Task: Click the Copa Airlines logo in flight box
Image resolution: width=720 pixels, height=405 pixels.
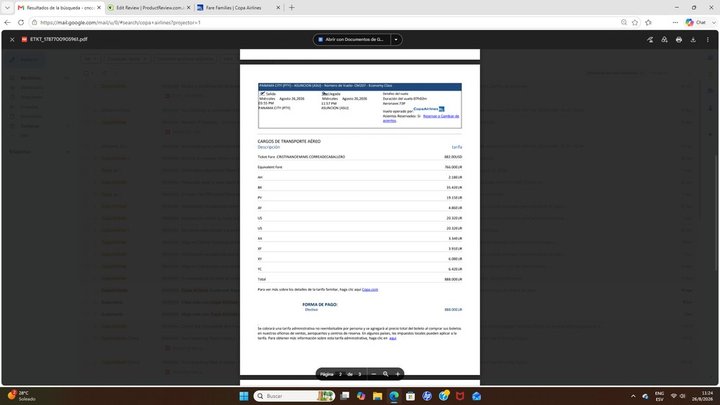Action: pos(428,109)
